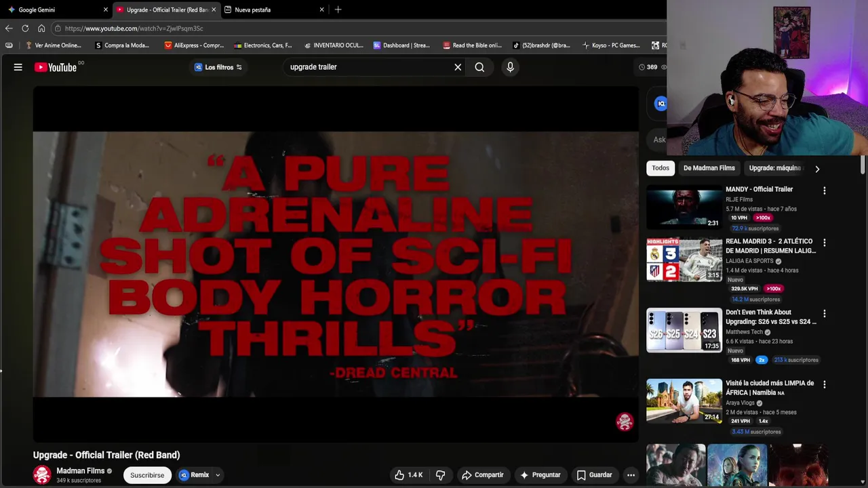Switch to the Nueva pestaña tab
This screenshot has height=488, width=868.
tap(275, 9)
